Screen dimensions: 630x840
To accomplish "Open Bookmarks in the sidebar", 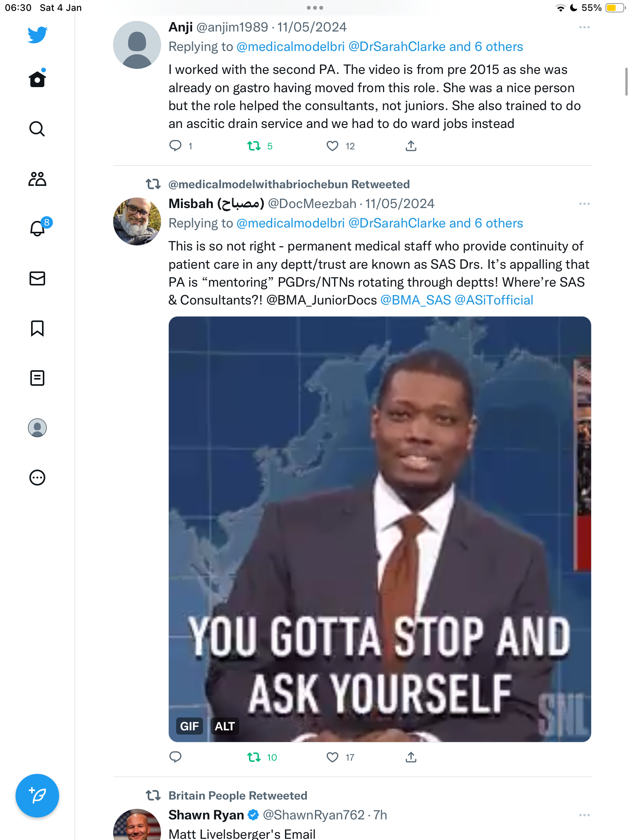I will pos(37,328).
